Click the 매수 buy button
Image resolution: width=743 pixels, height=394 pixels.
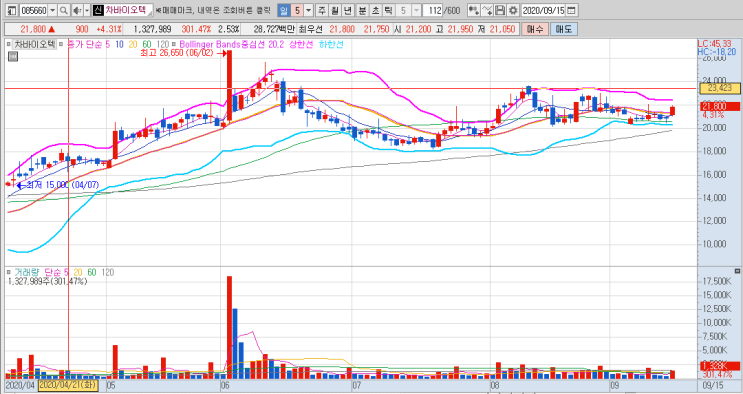[535, 29]
